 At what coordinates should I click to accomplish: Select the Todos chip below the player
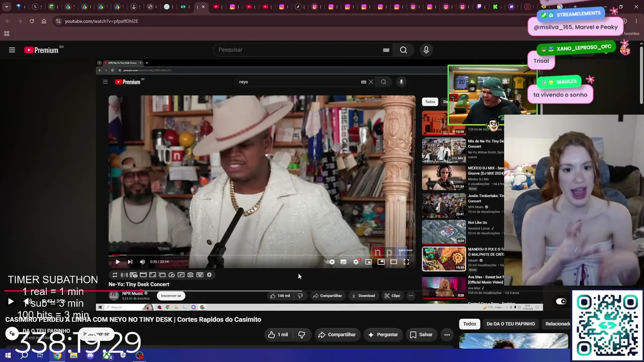pos(469,324)
